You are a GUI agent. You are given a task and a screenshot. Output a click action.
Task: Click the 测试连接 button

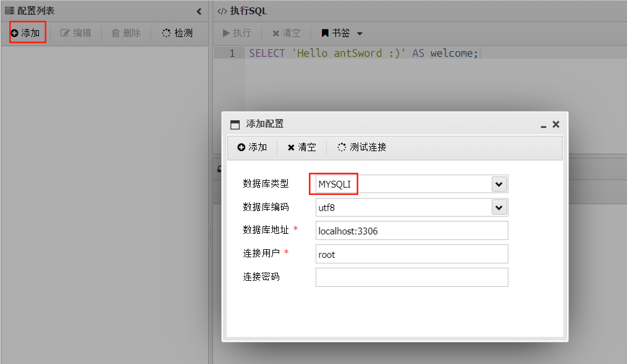coord(362,147)
